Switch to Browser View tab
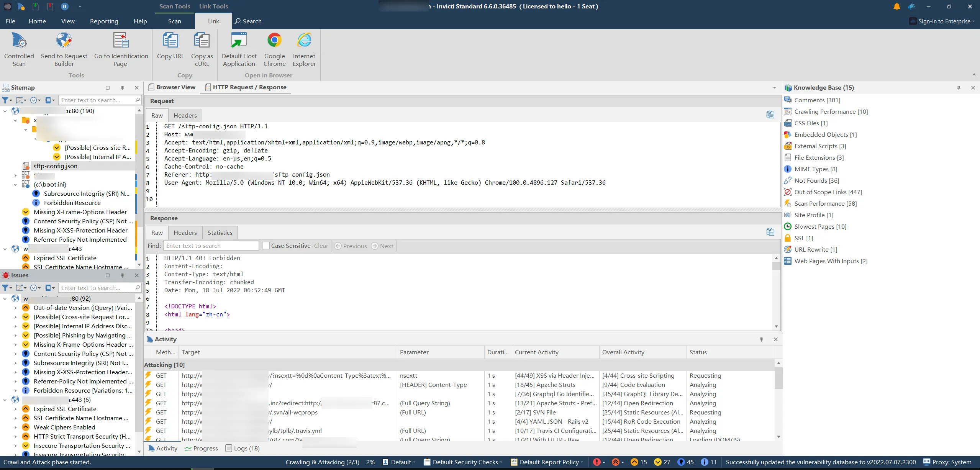The width and height of the screenshot is (980, 470). [172, 87]
